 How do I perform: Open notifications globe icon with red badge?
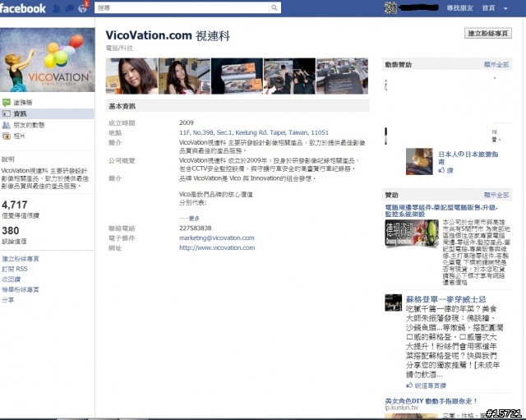(x=82, y=8)
